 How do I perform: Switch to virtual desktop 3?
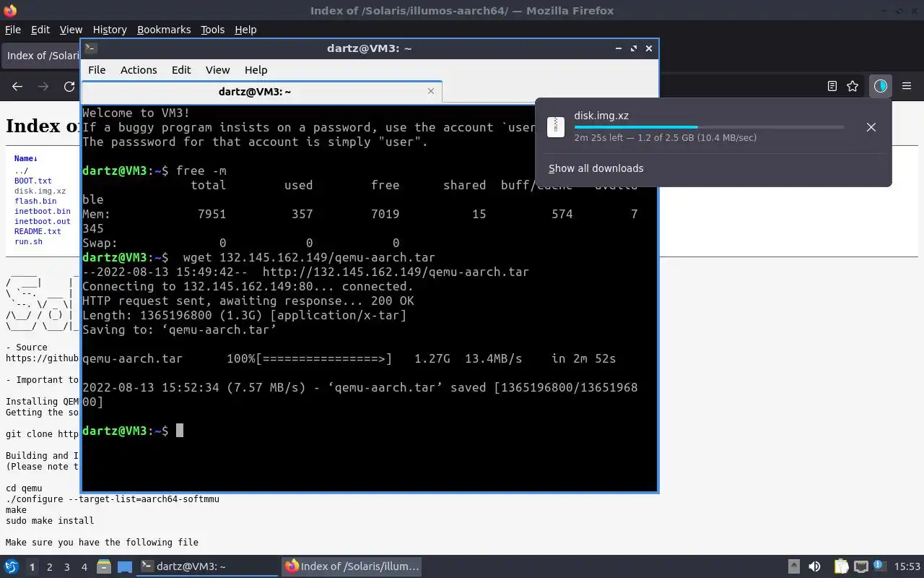(66, 567)
